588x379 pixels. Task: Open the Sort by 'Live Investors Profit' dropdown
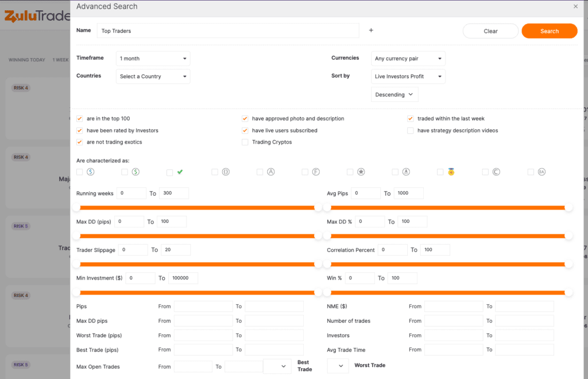point(408,76)
